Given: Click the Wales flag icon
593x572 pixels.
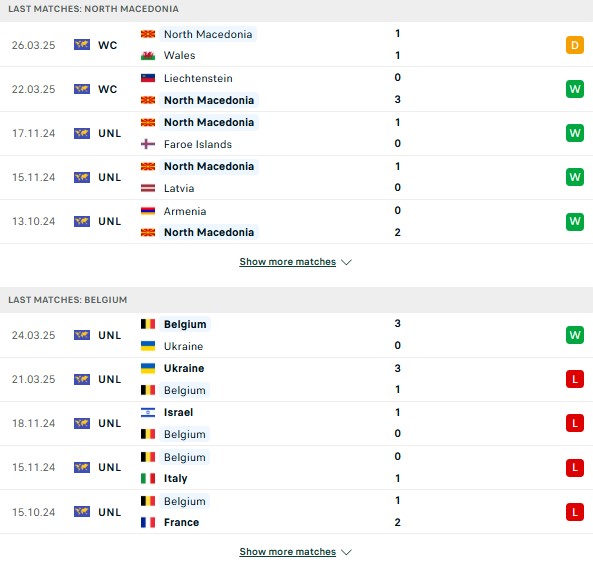Looking at the screenshot, I should point(148,56).
